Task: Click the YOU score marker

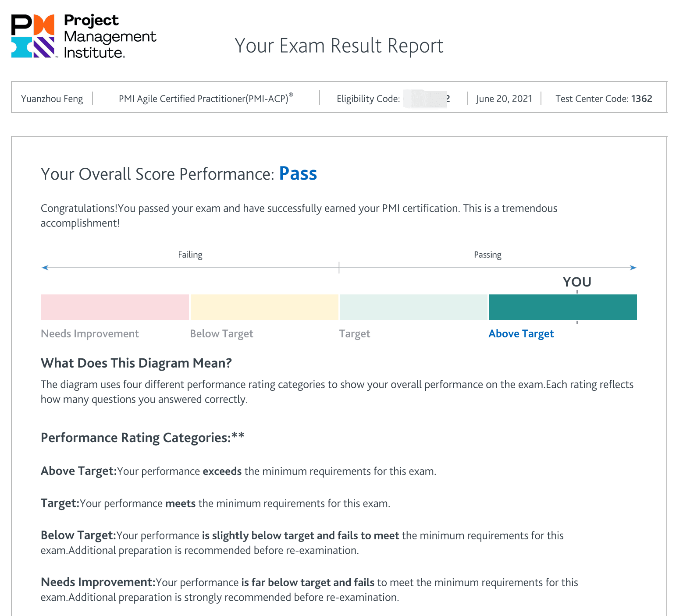Action: click(x=577, y=282)
